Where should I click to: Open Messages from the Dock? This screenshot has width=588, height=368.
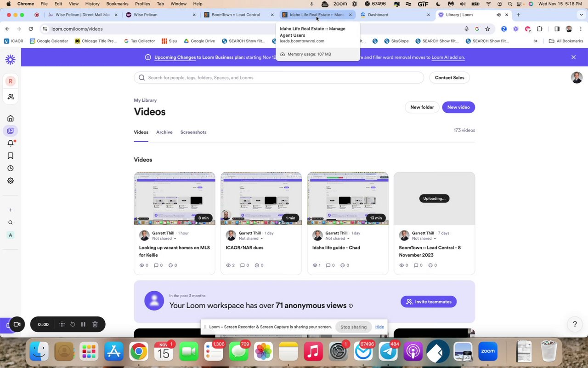coord(238,352)
